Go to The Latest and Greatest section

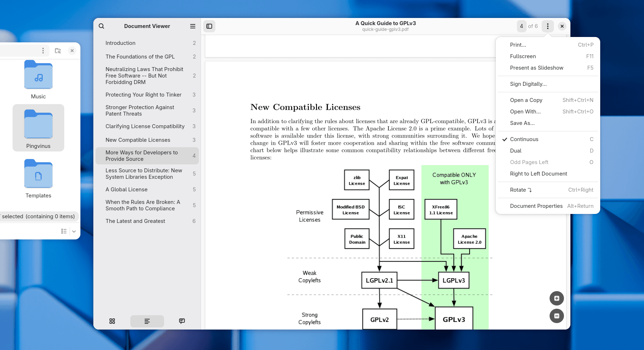pyautogui.click(x=135, y=221)
